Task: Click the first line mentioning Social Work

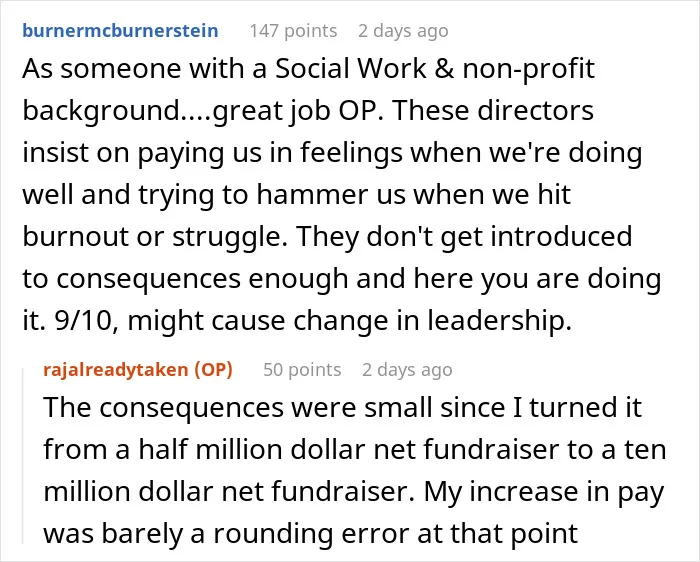Action: (308, 69)
